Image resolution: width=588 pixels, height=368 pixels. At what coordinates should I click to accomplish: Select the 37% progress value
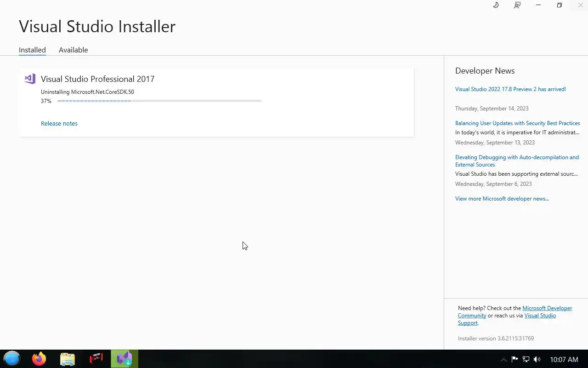46,101
